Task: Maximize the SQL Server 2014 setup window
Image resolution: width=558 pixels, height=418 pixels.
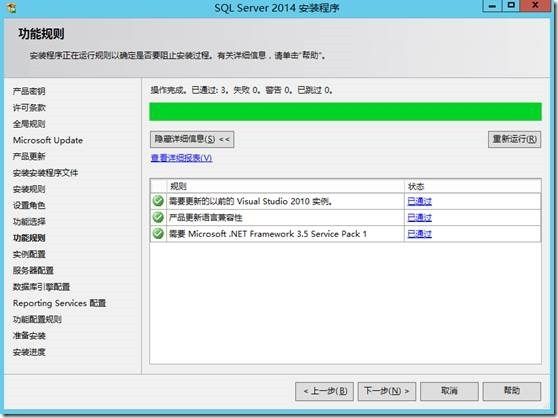Action: tap(511, 6)
